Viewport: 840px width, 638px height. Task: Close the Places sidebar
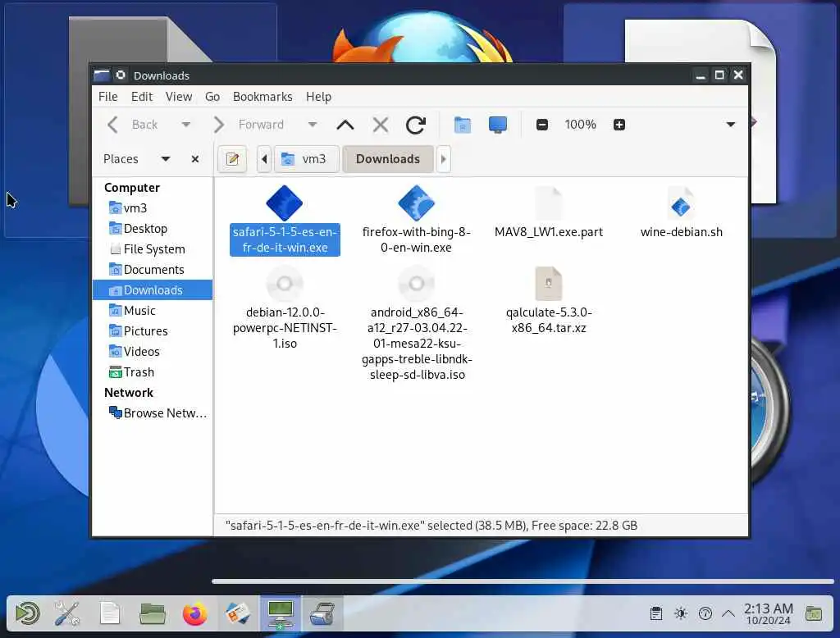click(x=195, y=159)
